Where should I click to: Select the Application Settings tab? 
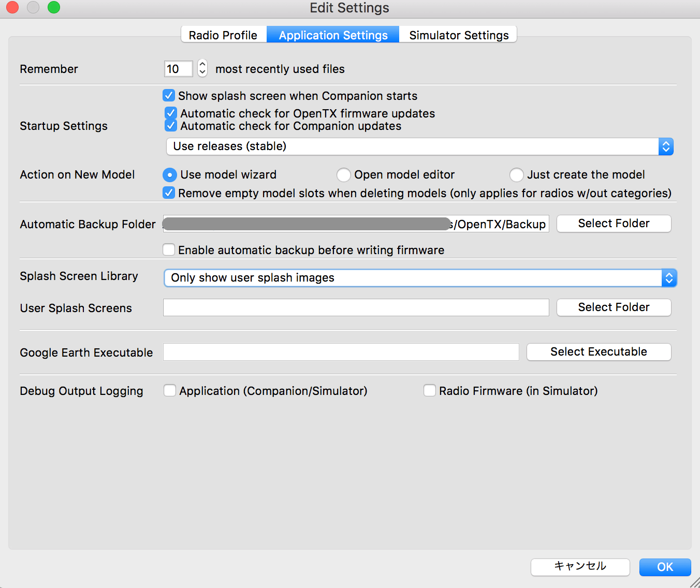click(333, 35)
